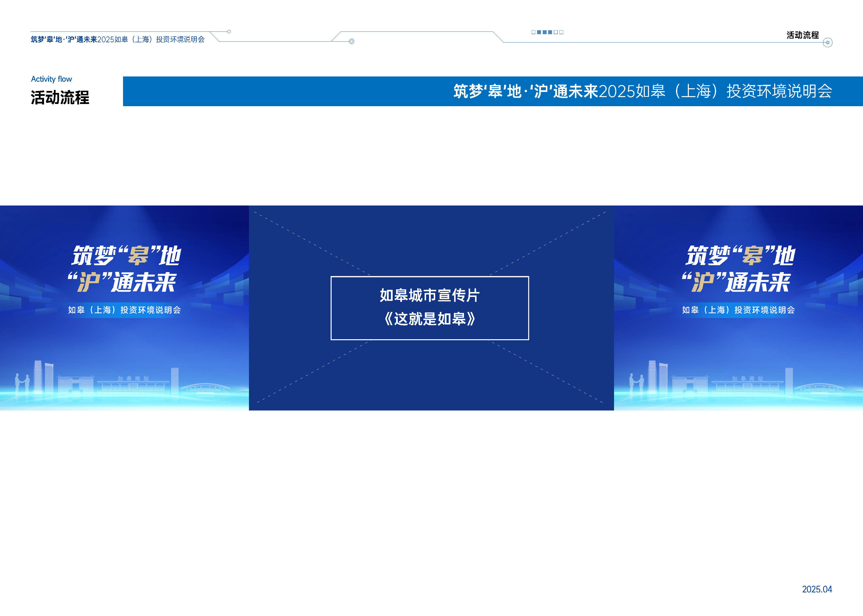Click the small 活动流程 label in the top-right header
Viewport: 863px width, 616px height.
click(802, 35)
